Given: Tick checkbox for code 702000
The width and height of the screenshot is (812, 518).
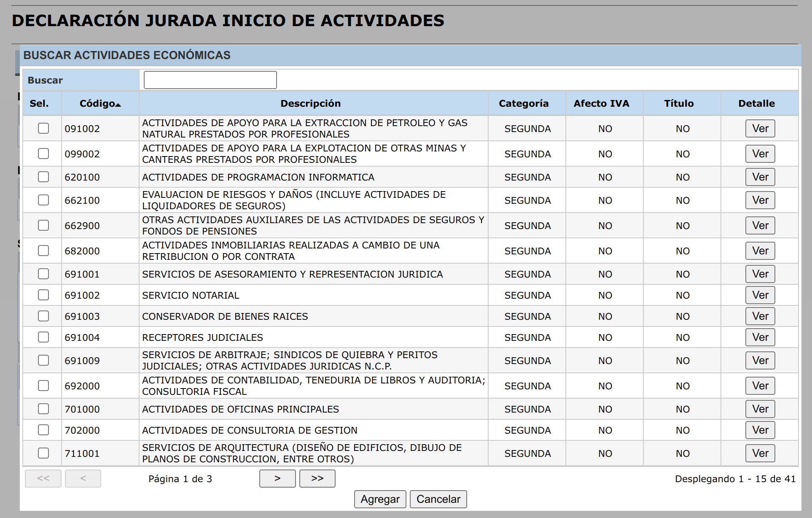Looking at the screenshot, I should [x=43, y=430].
